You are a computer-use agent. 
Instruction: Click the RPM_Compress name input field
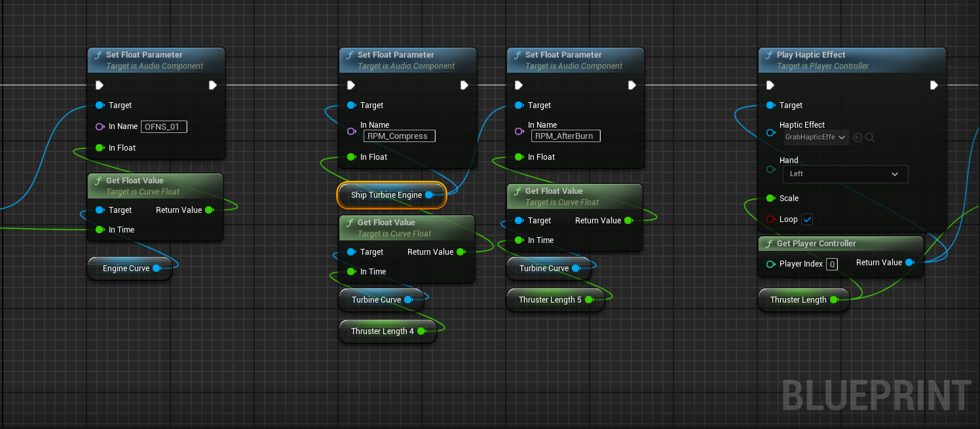[399, 136]
